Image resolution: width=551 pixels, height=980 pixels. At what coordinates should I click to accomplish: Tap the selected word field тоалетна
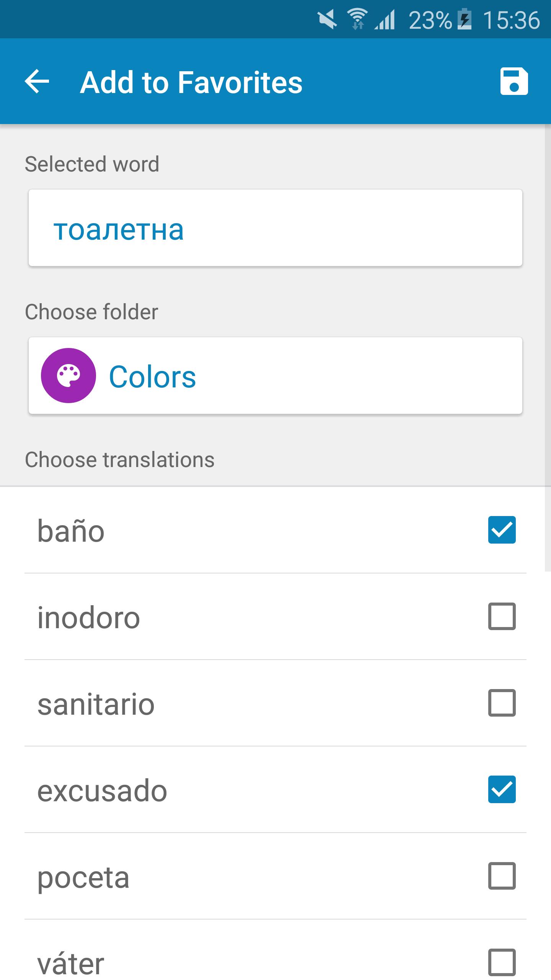click(x=275, y=228)
